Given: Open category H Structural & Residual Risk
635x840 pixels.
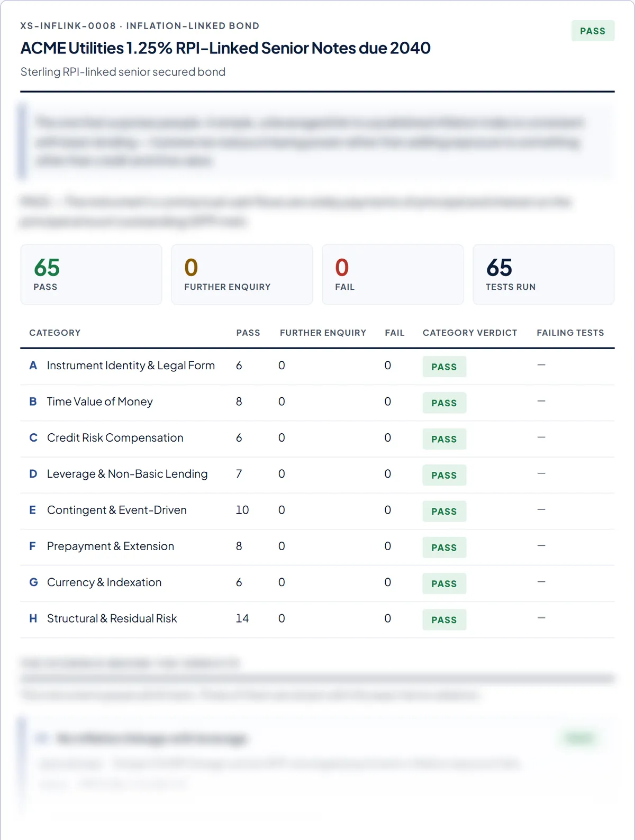Looking at the screenshot, I should click(x=317, y=619).
